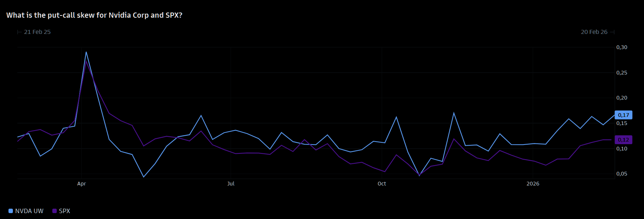Click the 0,20 y-axis tick label

(x=622, y=98)
